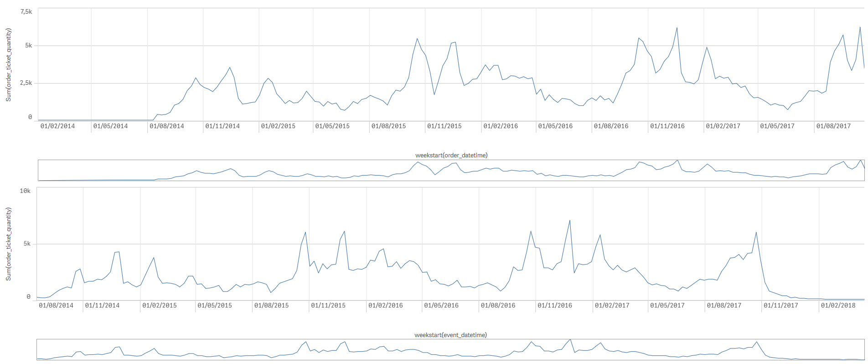Viewport: 868px width, 364px height.
Task: Select 01/08/2017 on the order_datetime chart axis
Action: pyautogui.click(x=833, y=126)
